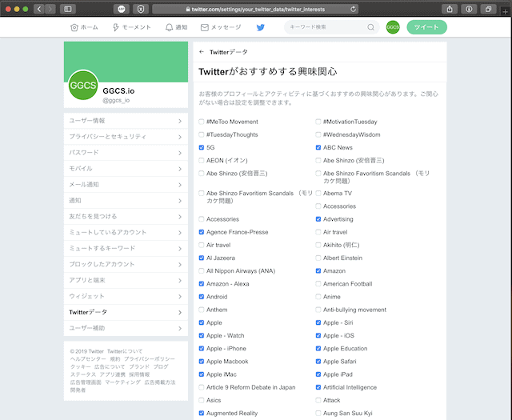Open プライバシーポリシー footer link
The image size is (512, 420).
(x=150, y=359)
